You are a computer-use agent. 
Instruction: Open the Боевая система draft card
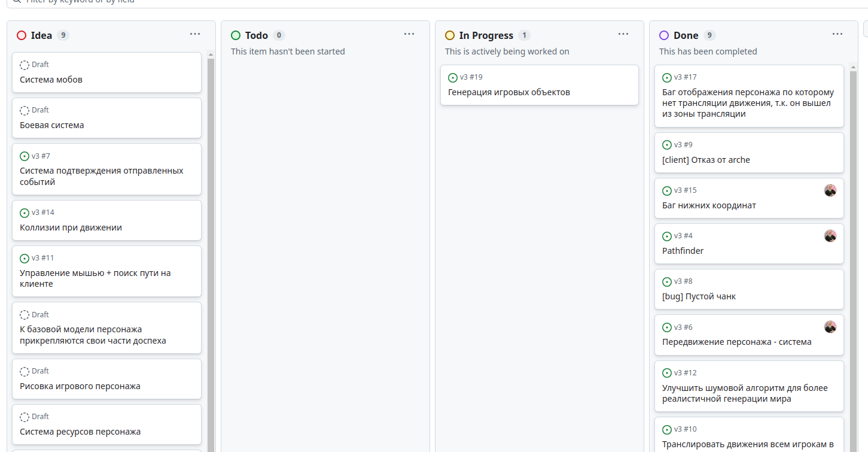pos(52,125)
